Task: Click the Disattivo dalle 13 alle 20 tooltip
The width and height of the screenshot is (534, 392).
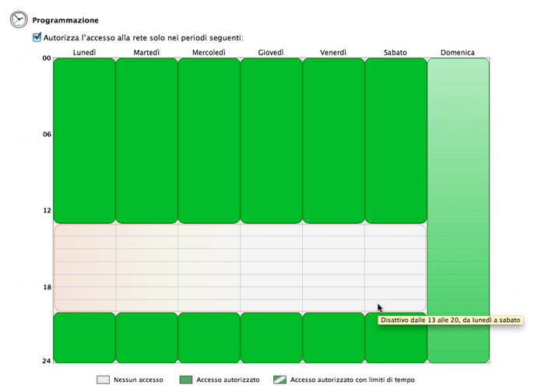Action: [x=450, y=320]
